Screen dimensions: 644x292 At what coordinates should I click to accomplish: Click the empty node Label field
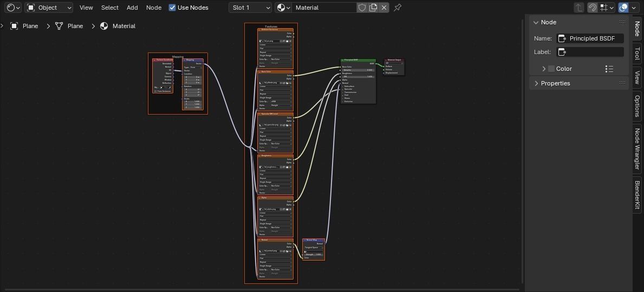(x=590, y=52)
